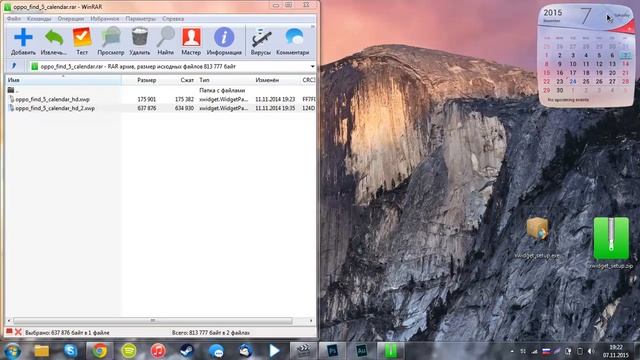The width and height of the screenshot is (640, 360).
Task: Open xwidget_setup.exe desktop icon
Action: (537, 237)
